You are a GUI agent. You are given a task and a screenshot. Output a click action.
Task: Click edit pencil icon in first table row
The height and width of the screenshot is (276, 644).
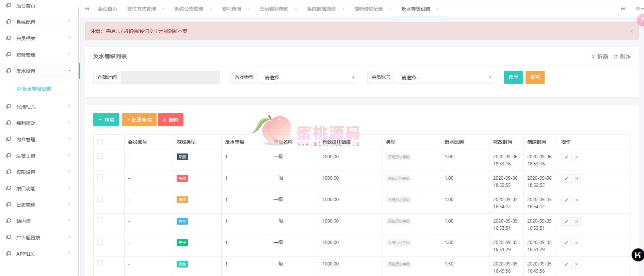click(566, 157)
